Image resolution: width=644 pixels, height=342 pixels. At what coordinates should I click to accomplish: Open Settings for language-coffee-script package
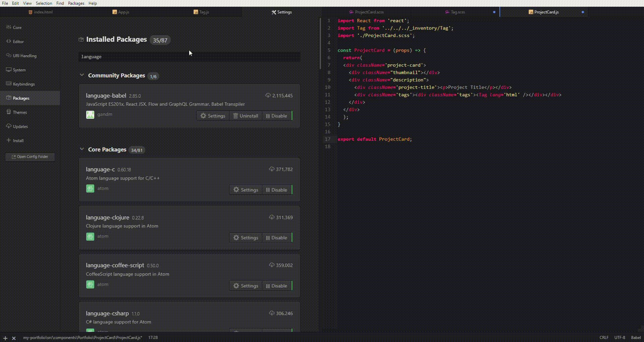(246, 286)
